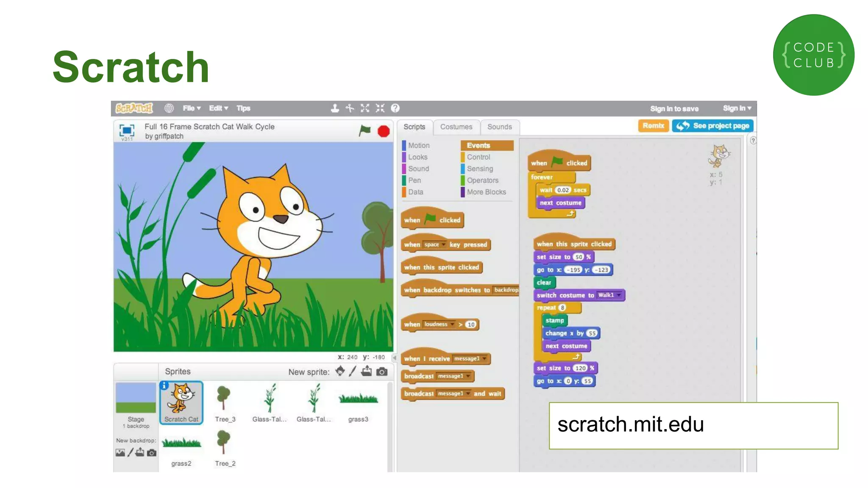Select the More Blocks category
The width and height of the screenshot is (868, 488).
[x=486, y=192]
